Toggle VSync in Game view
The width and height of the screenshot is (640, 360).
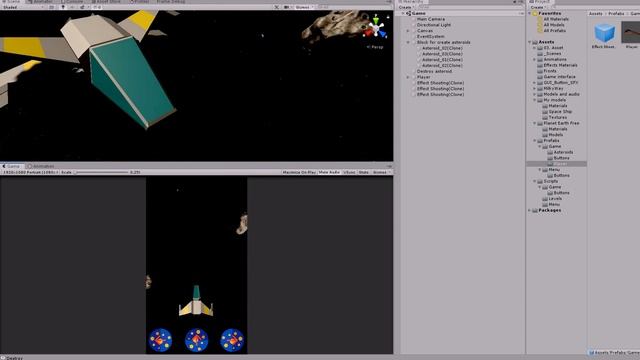tap(349, 172)
